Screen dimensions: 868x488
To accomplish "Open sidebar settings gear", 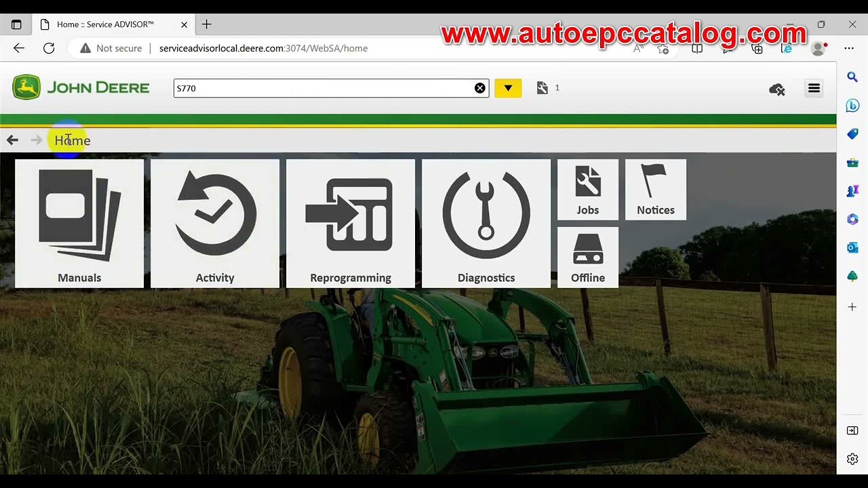I will (x=852, y=459).
